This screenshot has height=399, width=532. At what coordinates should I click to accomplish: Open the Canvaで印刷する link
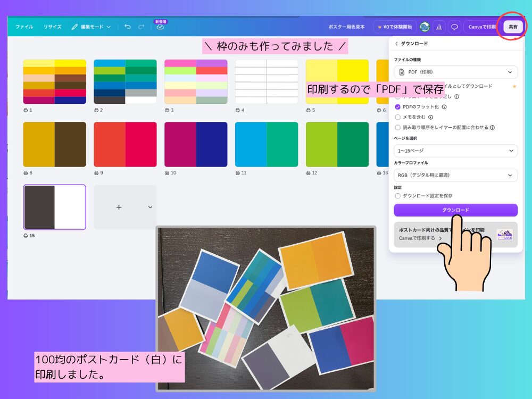coord(420,238)
